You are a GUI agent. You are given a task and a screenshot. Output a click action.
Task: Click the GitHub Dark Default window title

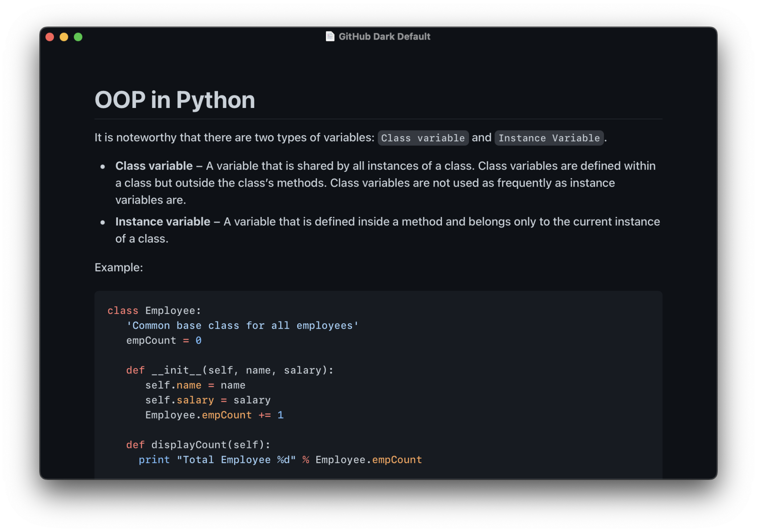384,36
